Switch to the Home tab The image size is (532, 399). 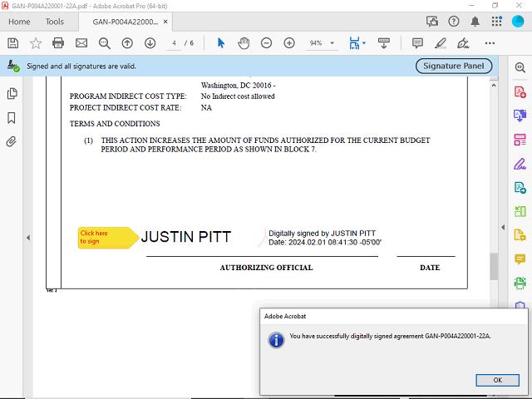[x=19, y=22]
